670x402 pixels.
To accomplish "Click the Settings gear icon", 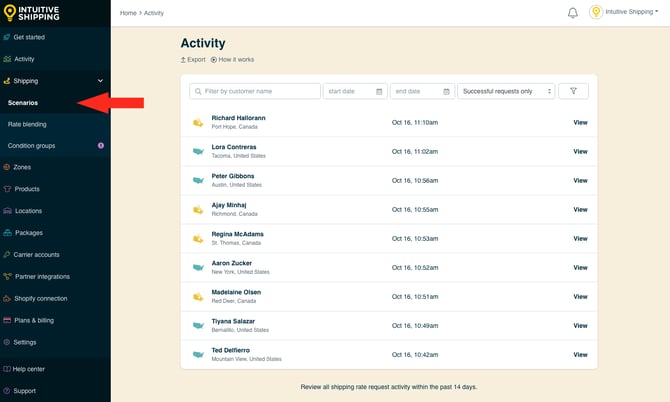I will [x=6, y=342].
